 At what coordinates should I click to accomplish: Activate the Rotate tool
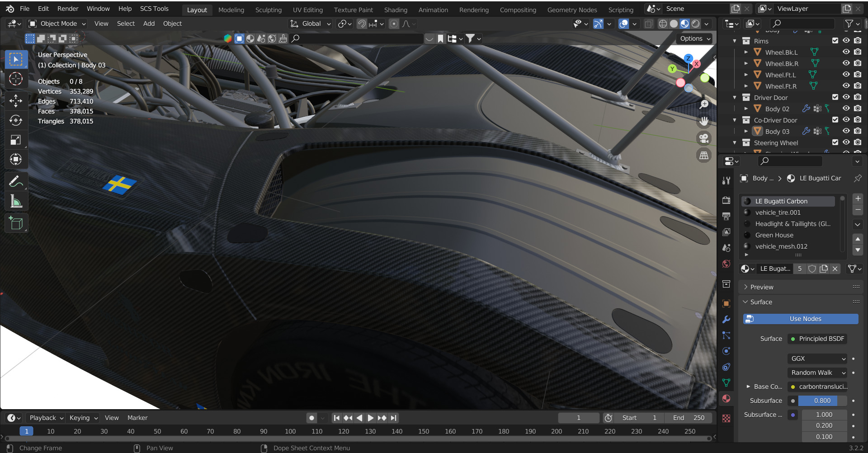[16, 120]
